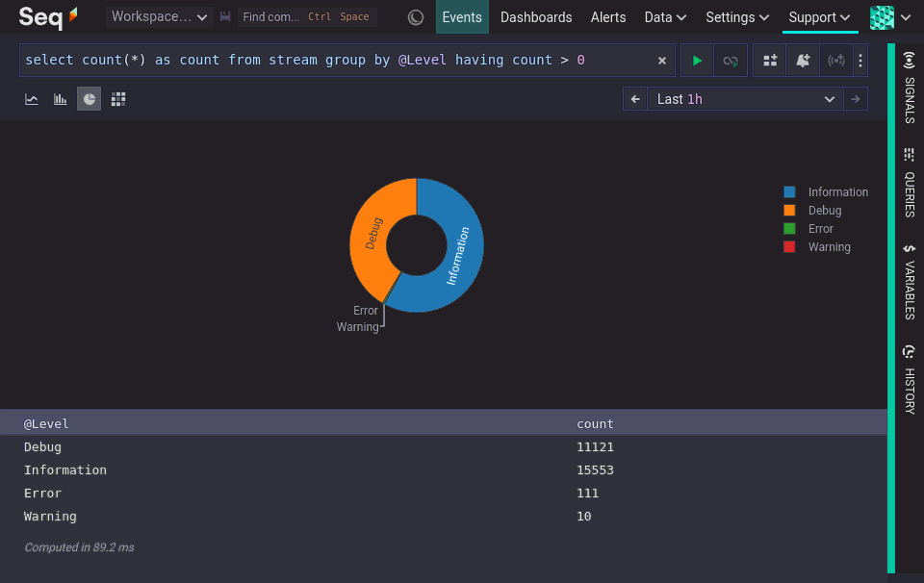The height and width of the screenshot is (583, 924).
Task: Switch to table grid view
Action: click(117, 99)
